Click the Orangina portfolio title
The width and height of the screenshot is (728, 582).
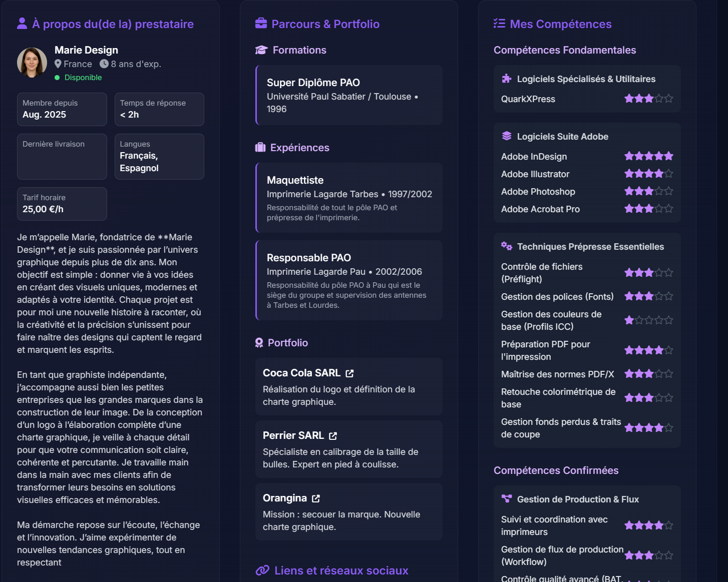(284, 498)
